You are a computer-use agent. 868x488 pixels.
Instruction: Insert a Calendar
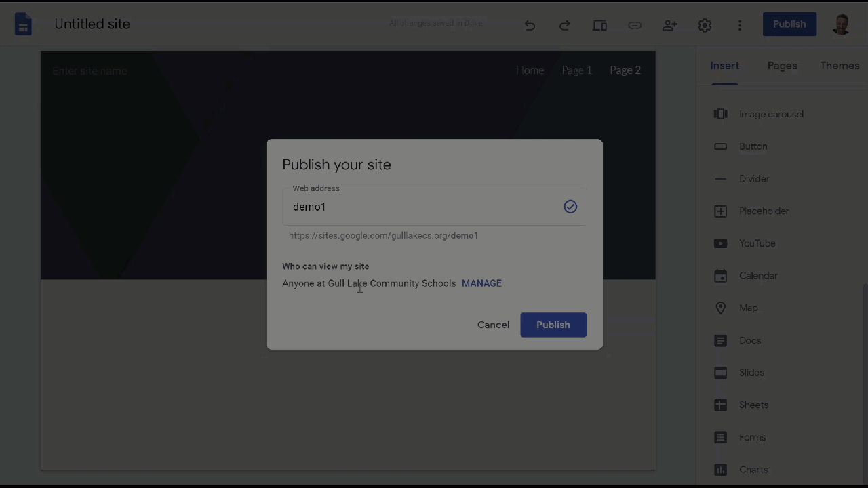(x=745, y=276)
